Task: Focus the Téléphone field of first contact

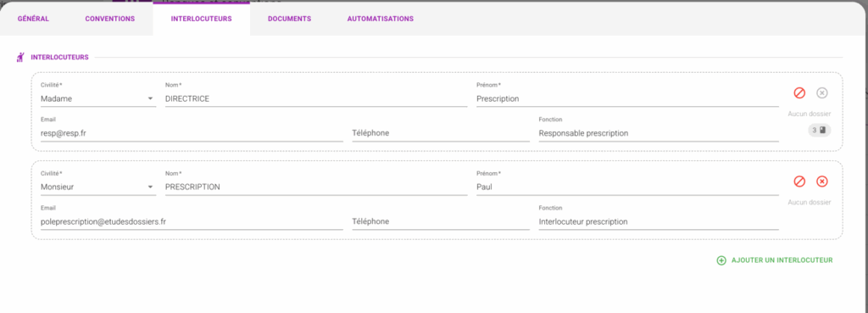Action: (441, 133)
